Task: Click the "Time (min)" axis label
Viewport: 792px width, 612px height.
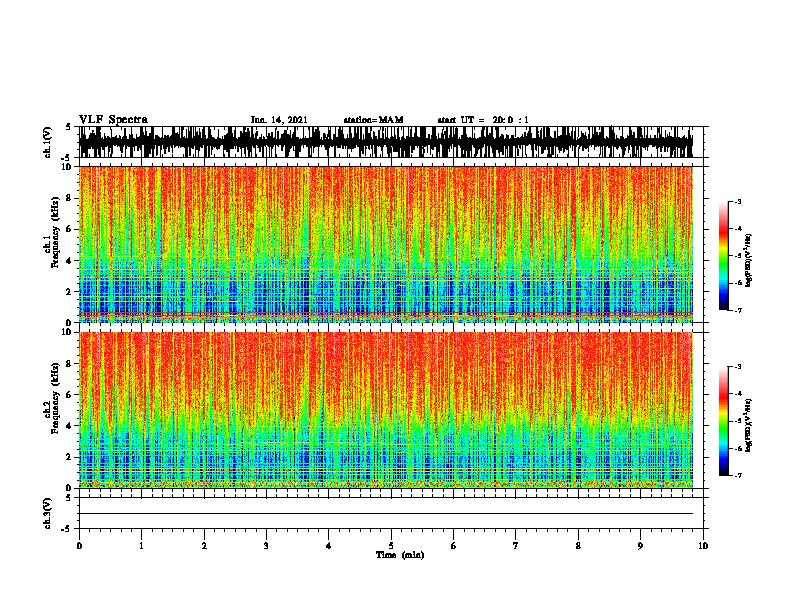Action: pyautogui.click(x=400, y=555)
